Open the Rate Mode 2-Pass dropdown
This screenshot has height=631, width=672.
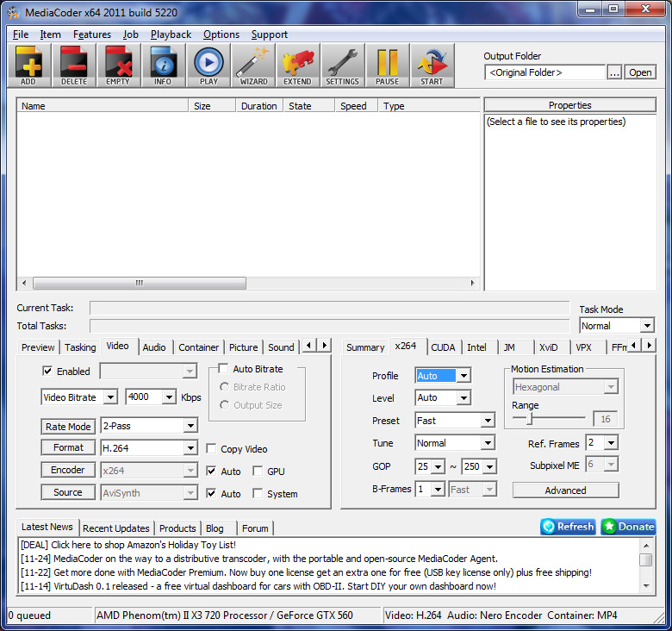tap(190, 426)
